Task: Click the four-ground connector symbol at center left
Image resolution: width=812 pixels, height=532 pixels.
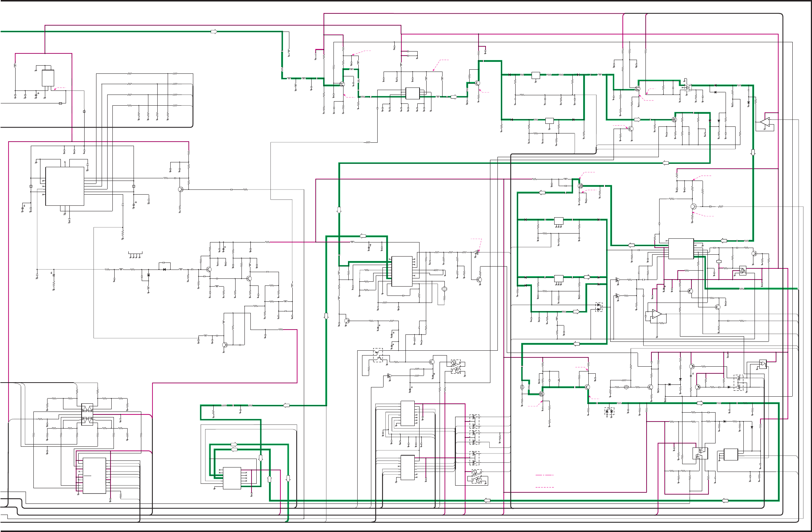Action: click(x=135, y=255)
